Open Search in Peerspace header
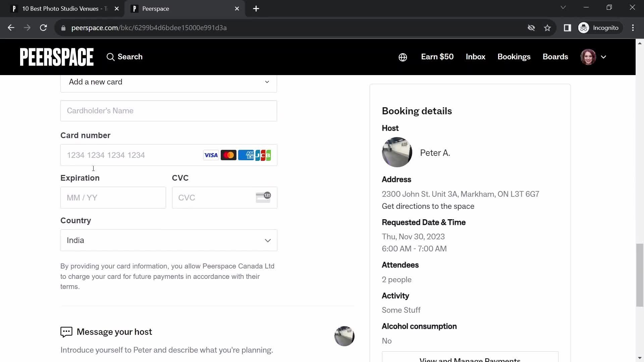Image resolution: width=644 pixels, height=362 pixels. click(x=124, y=57)
